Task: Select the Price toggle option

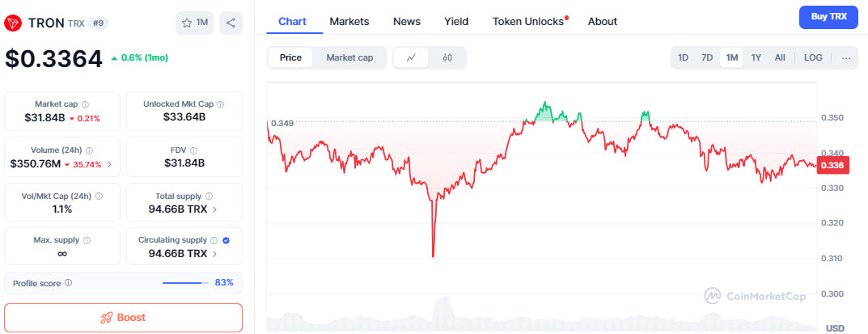Action: point(290,58)
